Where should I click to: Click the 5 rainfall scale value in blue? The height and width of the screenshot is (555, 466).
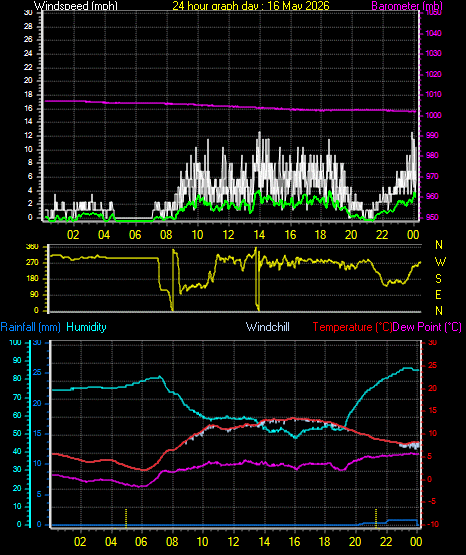pyautogui.click(x=39, y=494)
